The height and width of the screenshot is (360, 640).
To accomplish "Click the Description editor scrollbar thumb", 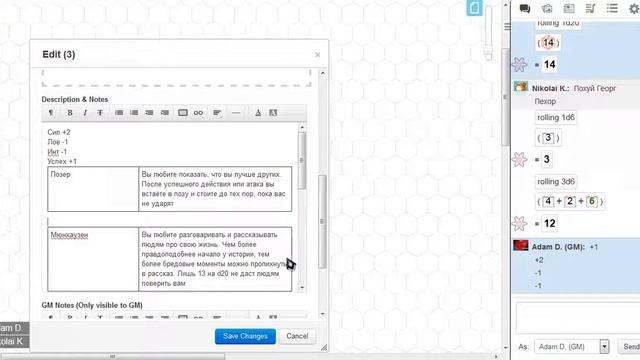I will (302, 160).
